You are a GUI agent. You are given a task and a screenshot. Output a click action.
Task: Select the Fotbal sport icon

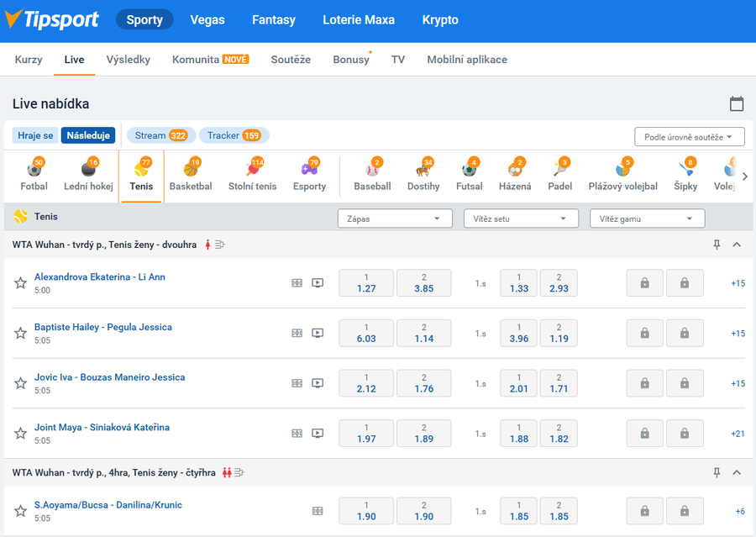(x=34, y=176)
